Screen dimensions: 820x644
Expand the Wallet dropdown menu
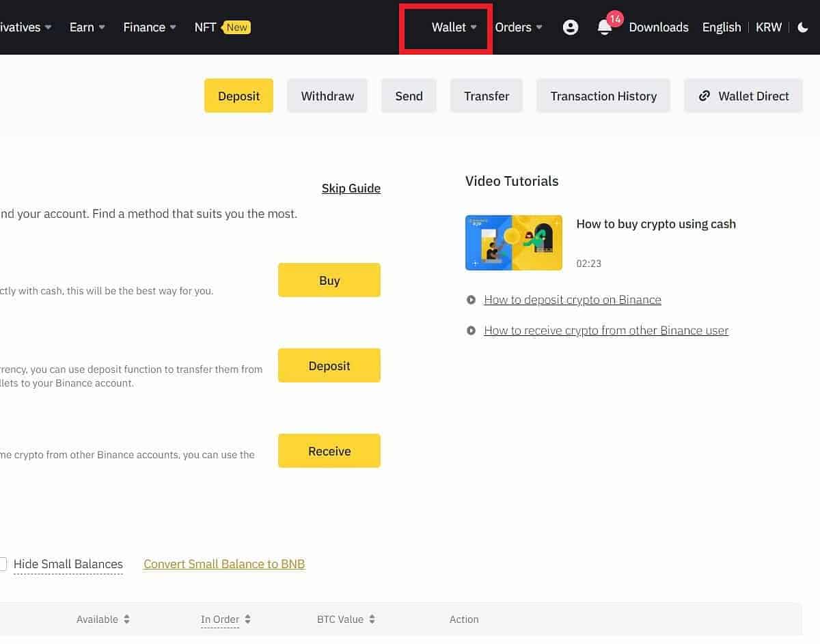(454, 27)
